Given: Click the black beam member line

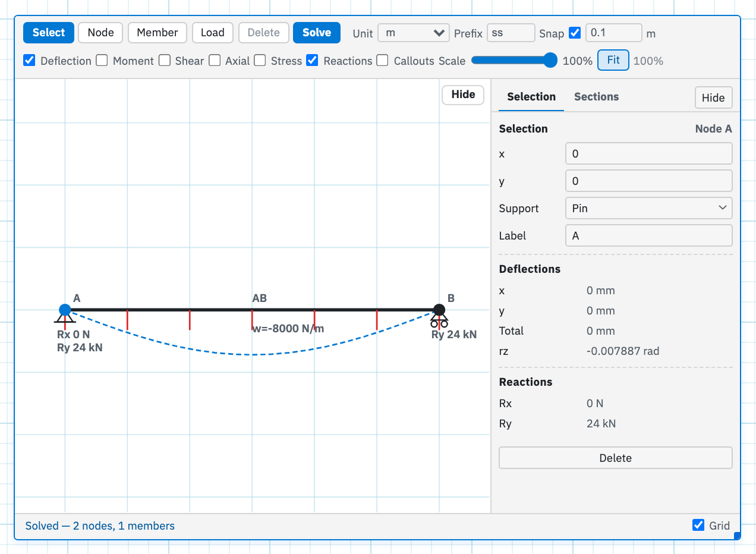Looking at the screenshot, I should (x=252, y=310).
